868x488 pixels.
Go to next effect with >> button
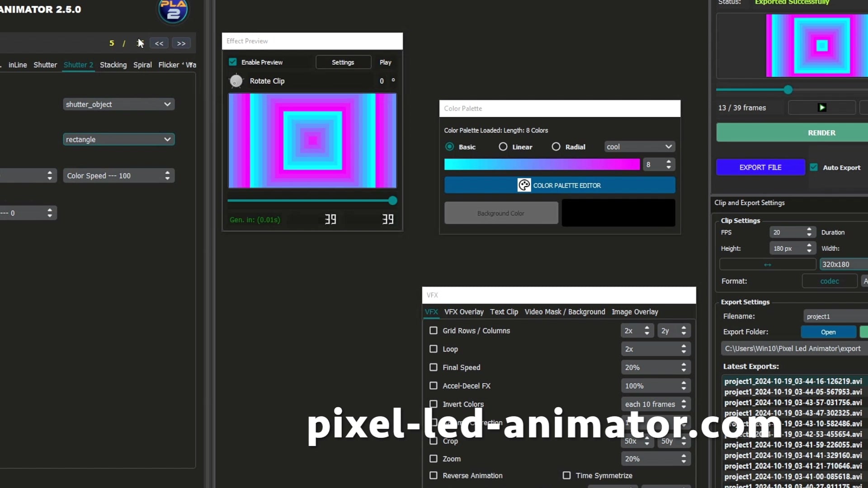coord(181,43)
